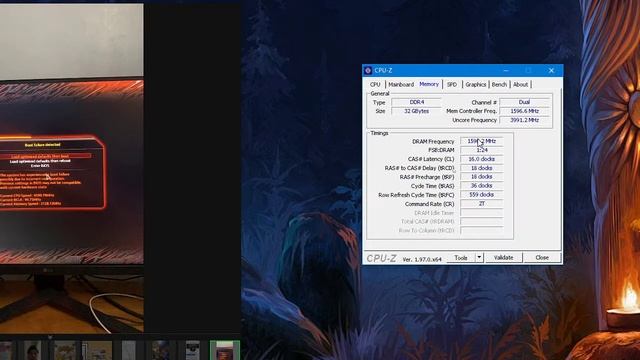Select the person portrait thumbnail in filmstrip

[32, 350]
